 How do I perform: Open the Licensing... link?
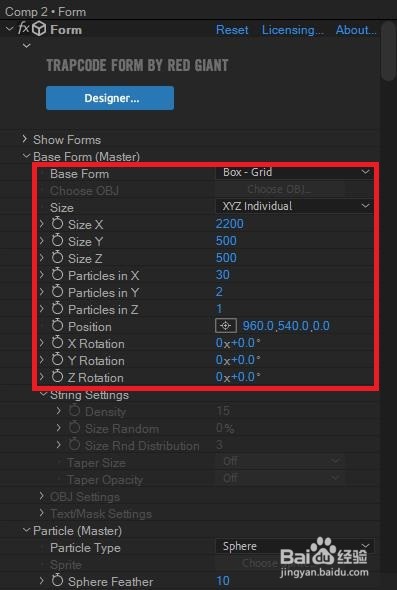(293, 30)
